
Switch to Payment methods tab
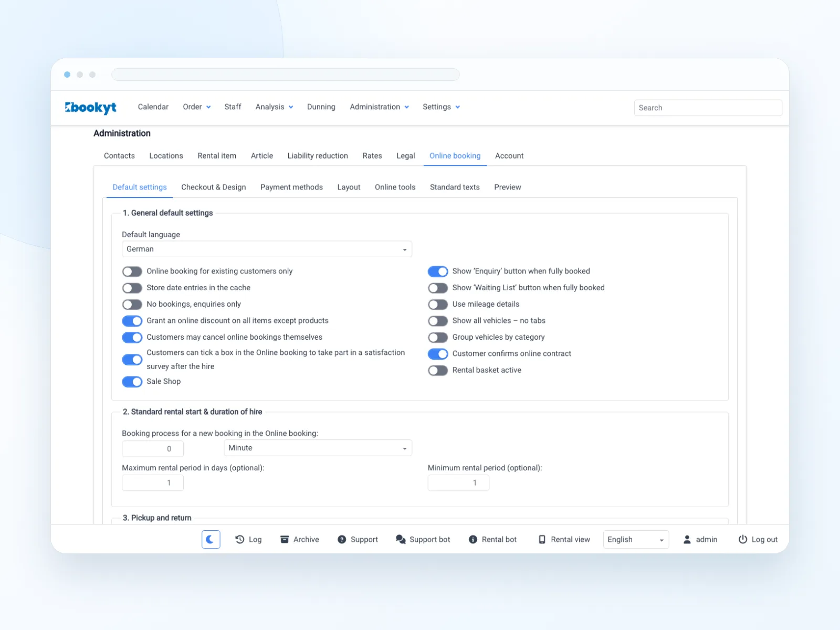click(291, 187)
